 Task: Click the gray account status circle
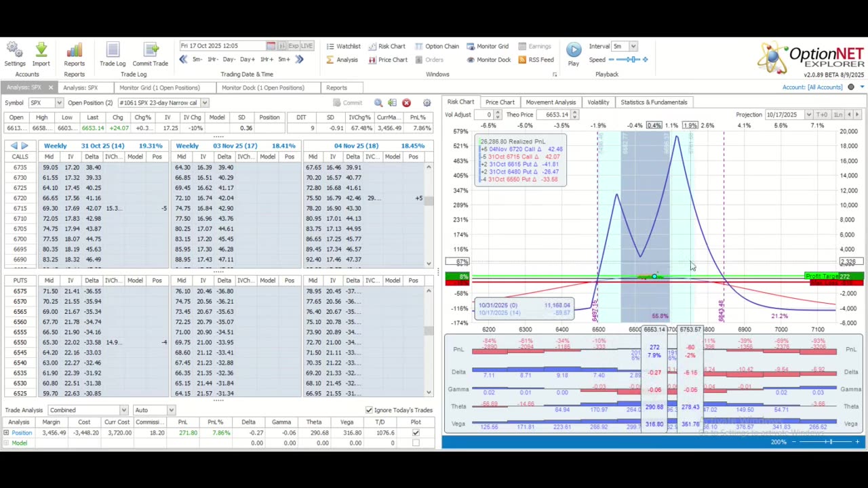(851, 87)
